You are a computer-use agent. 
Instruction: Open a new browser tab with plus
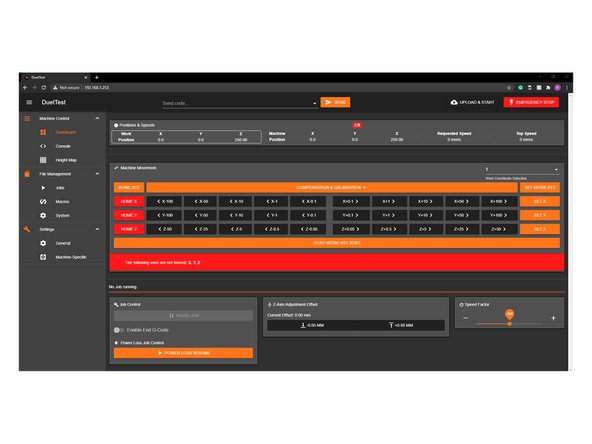pos(97,77)
